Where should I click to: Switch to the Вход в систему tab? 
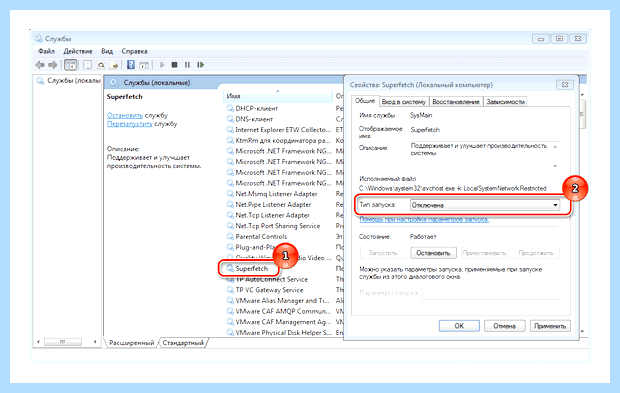coord(404,102)
